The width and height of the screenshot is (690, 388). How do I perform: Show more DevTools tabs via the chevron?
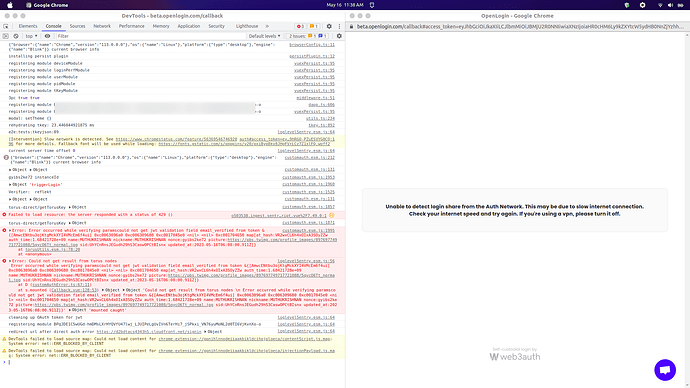coord(267,26)
